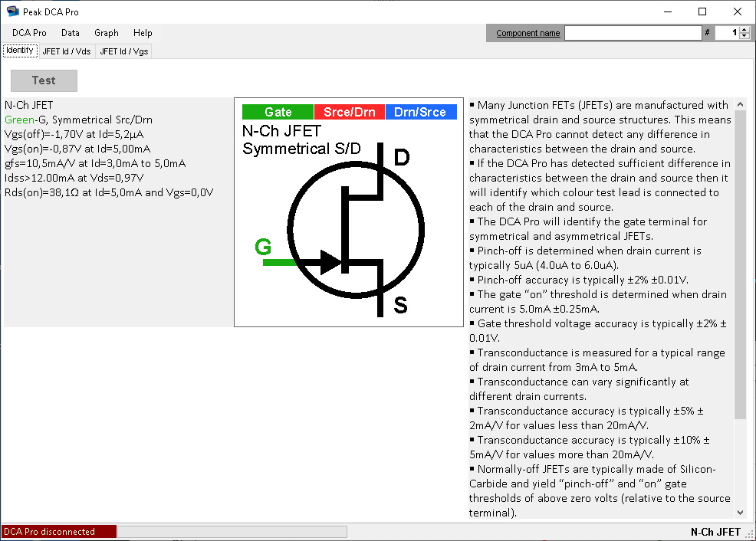Open the Help menu
The image size is (756, 541).
(x=143, y=33)
